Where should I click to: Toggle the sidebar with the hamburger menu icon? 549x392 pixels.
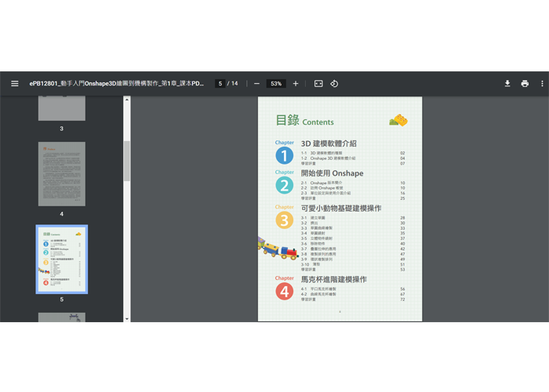coord(14,84)
